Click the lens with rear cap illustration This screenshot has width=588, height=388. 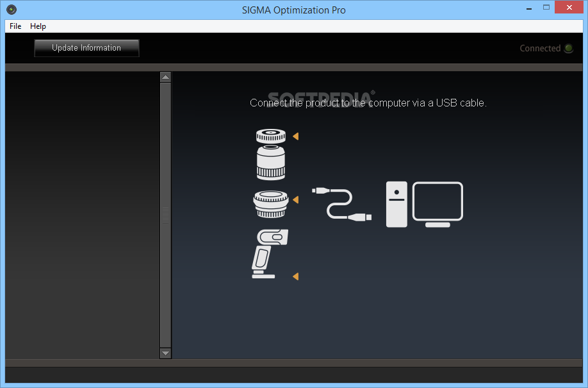pos(271,155)
